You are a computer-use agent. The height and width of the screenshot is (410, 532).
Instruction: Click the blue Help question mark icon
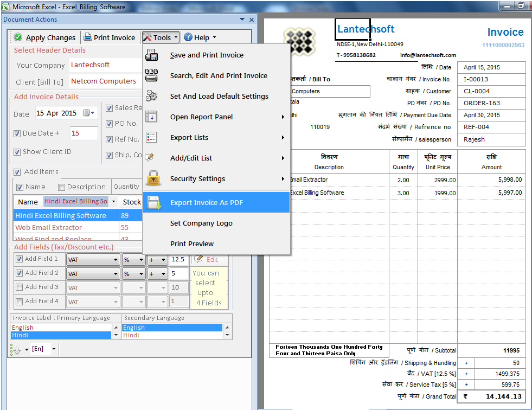[188, 37]
